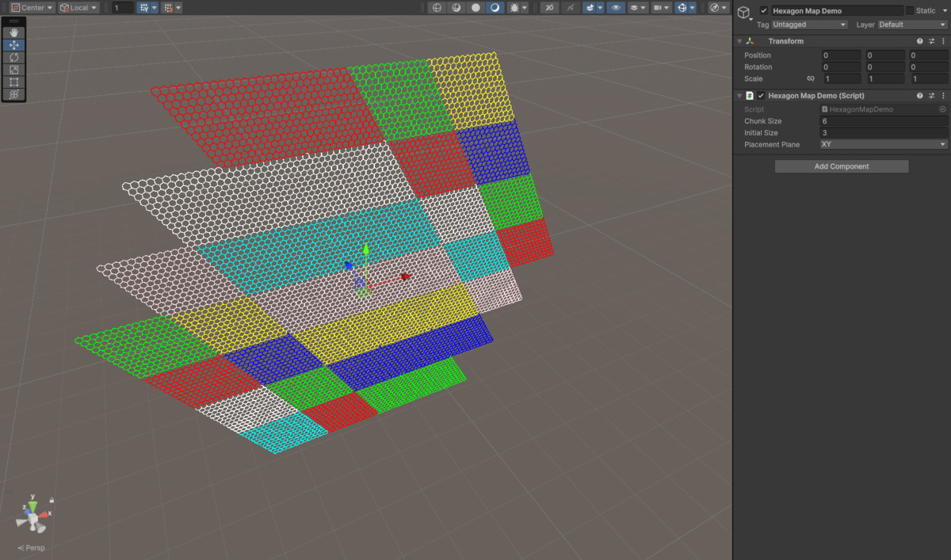Select the Hand view tool
Screen dimensions: 951x560
13,32
